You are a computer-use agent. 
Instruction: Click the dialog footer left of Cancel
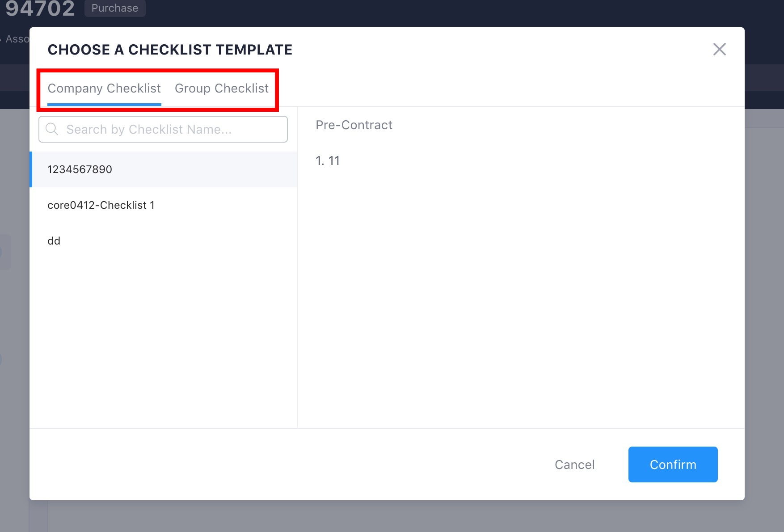[x=286, y=464]
